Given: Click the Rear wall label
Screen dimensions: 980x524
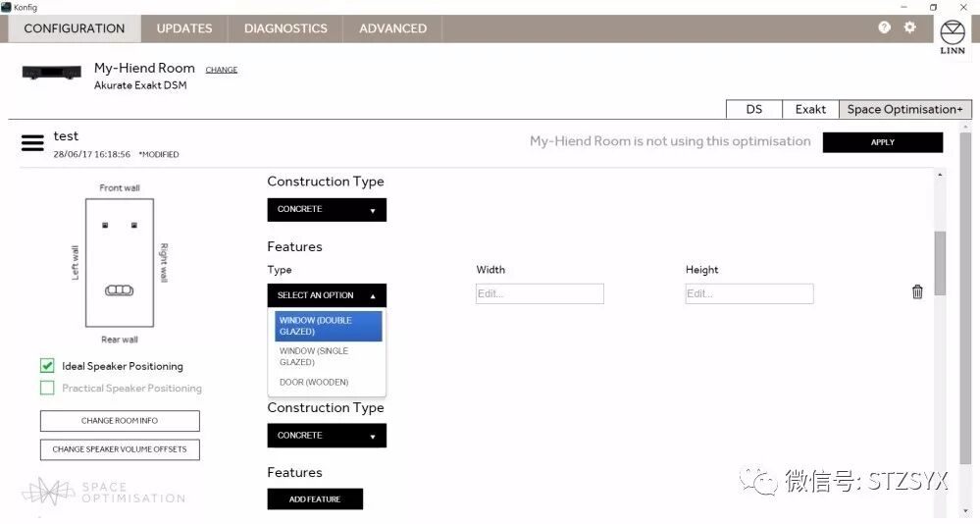Looking at the screenshot, I should [x=120, y=340].
